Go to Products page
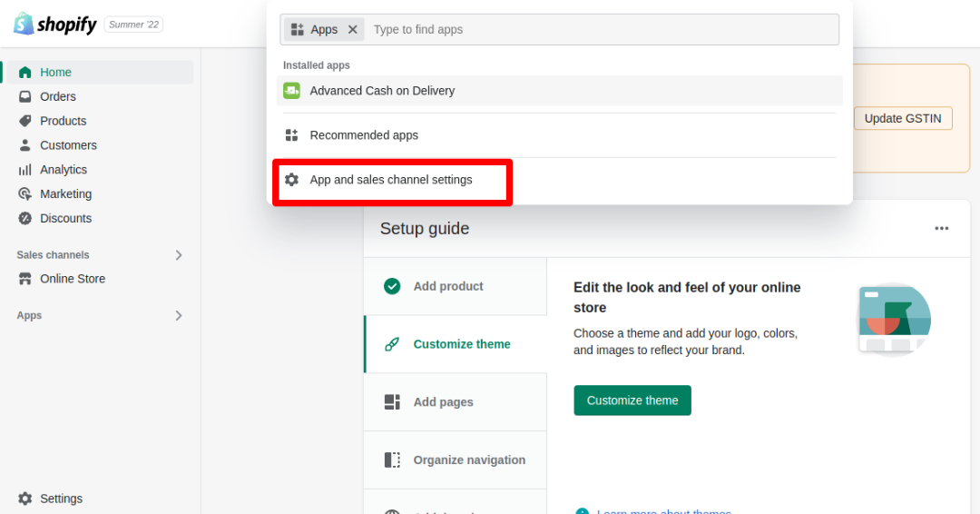The width and height of the screenshot is (980, 514). pos(98,121)
